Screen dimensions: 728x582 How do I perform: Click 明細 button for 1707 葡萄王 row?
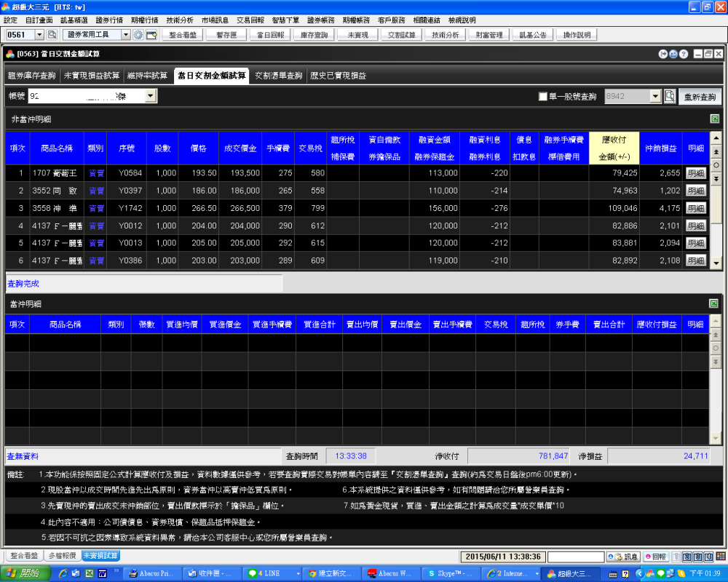point(696,173)
